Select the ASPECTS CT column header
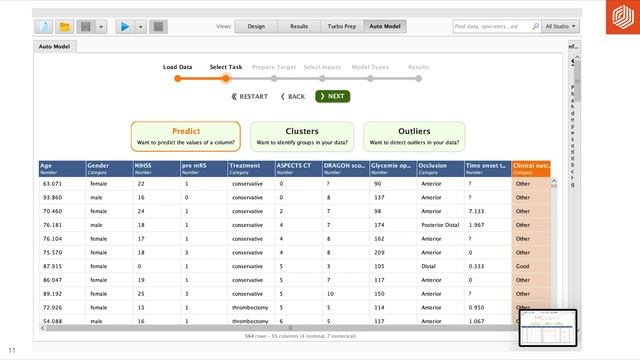The image size is (640, 360). pyautogui.click(x=298, y=169)
